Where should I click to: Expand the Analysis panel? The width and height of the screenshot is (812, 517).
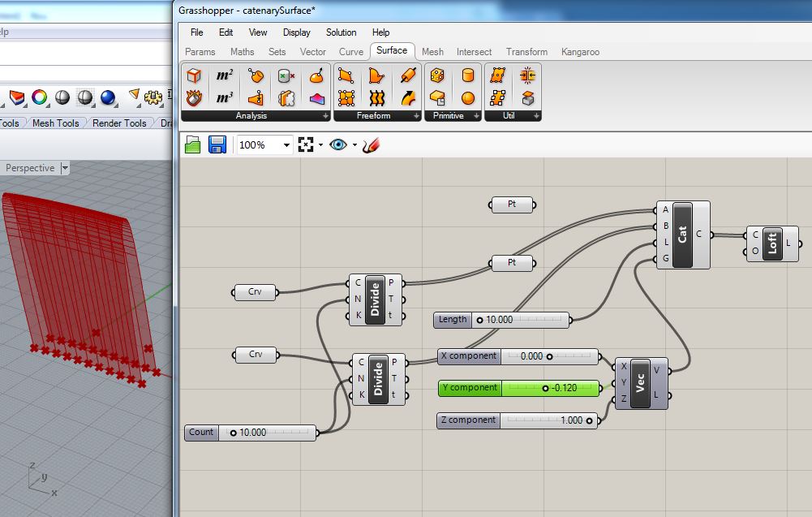click(x=326, y=116)
